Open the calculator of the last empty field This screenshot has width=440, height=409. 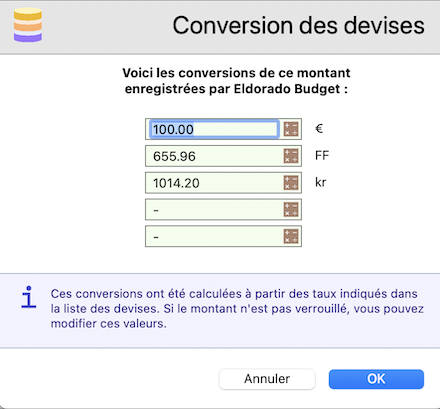coord(291,236)
